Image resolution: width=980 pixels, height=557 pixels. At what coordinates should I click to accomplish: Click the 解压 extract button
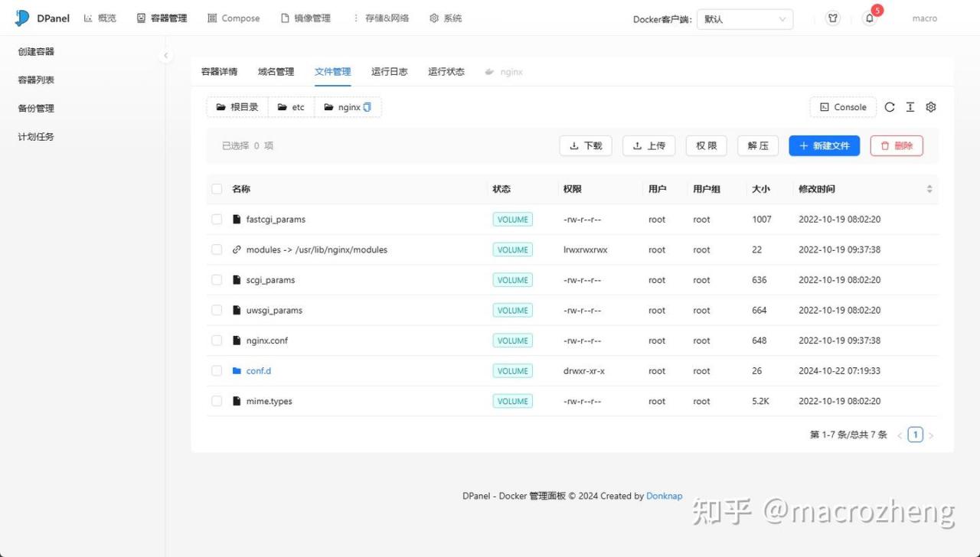click(x=758, y=145)
